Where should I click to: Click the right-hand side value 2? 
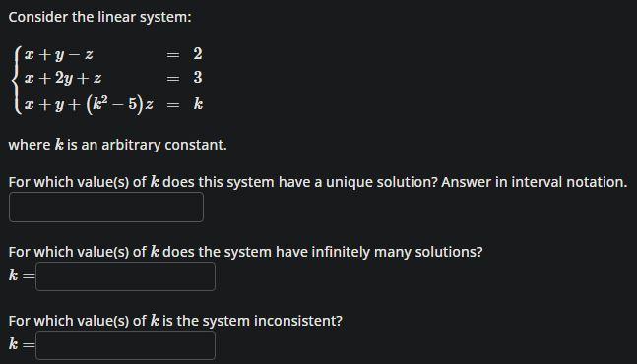tap(198, 53)
